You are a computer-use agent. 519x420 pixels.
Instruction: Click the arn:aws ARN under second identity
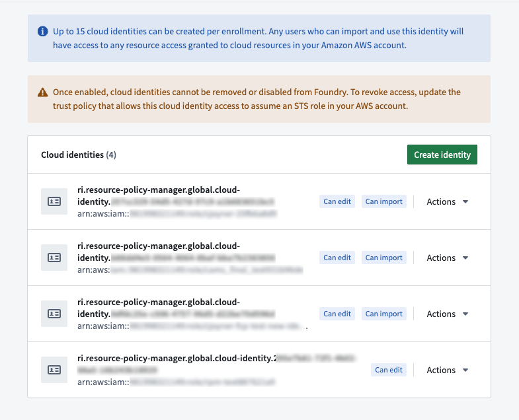(x=190, y=270)
